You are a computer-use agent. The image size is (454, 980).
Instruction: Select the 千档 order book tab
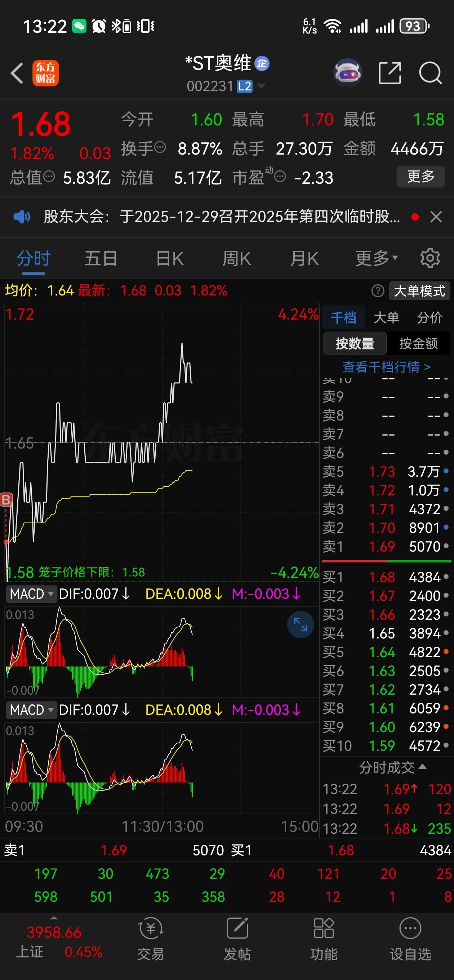(344, 317)
